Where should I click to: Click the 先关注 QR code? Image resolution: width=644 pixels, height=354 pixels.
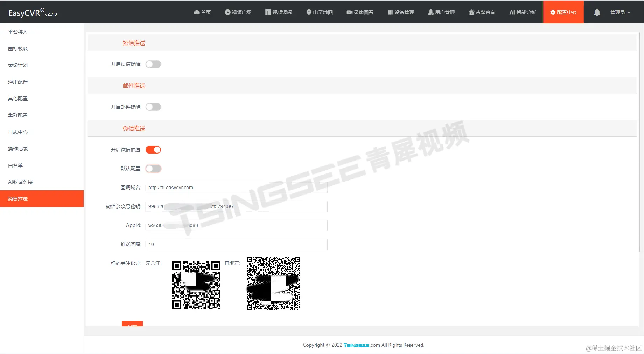point(196,285)
